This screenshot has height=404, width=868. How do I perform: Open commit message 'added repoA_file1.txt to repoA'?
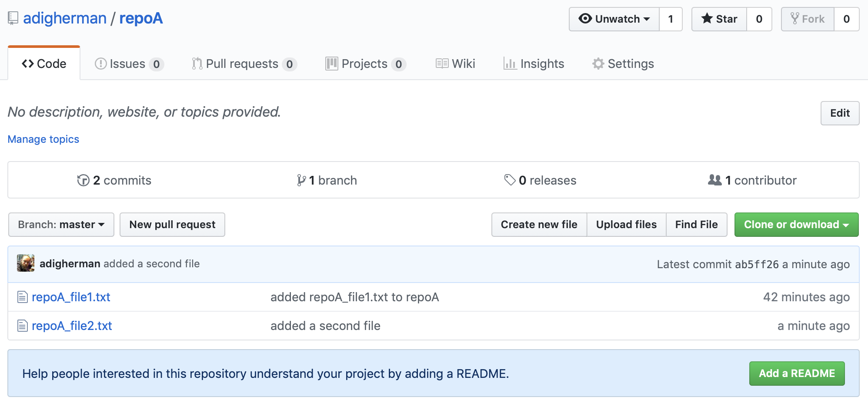click(355, 297)
